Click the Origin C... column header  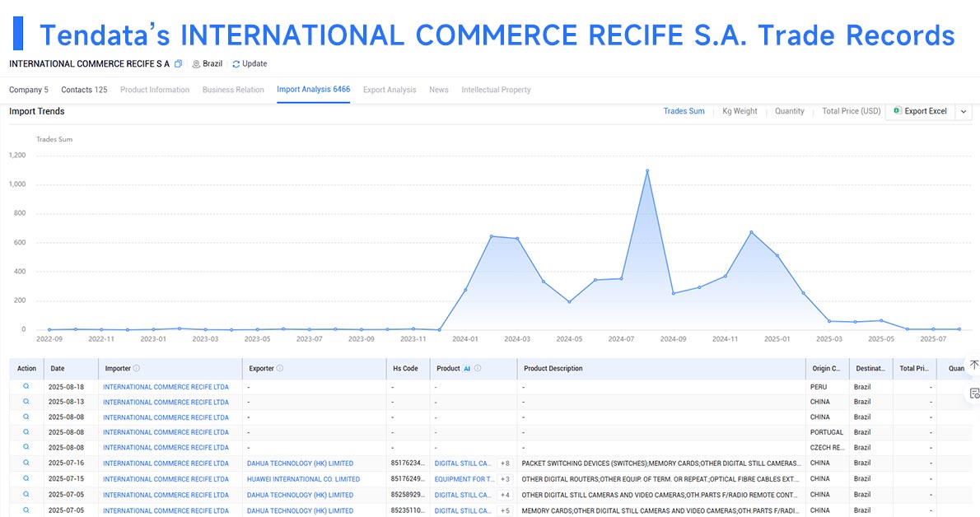826,368
